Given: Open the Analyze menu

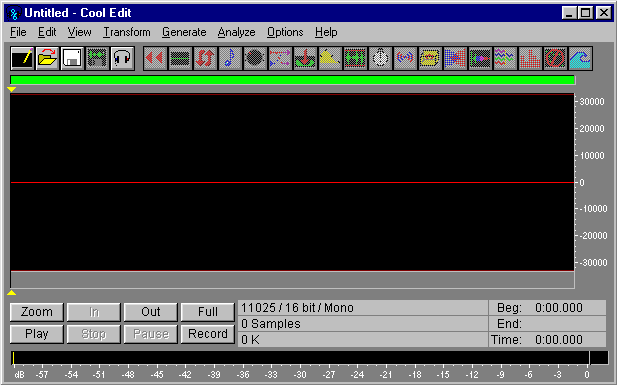Looking at the screenshot, I should 236,32.
